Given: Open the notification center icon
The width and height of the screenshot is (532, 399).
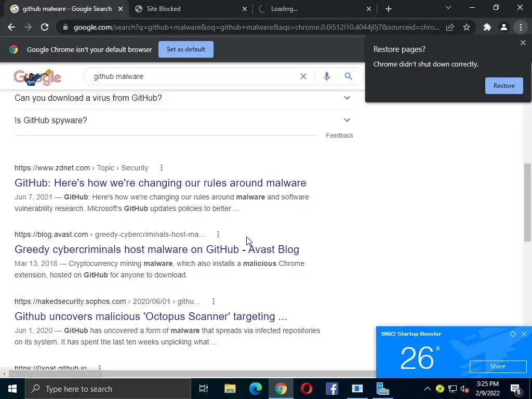Looking at the screenshot, I should [x=515, y=389].
